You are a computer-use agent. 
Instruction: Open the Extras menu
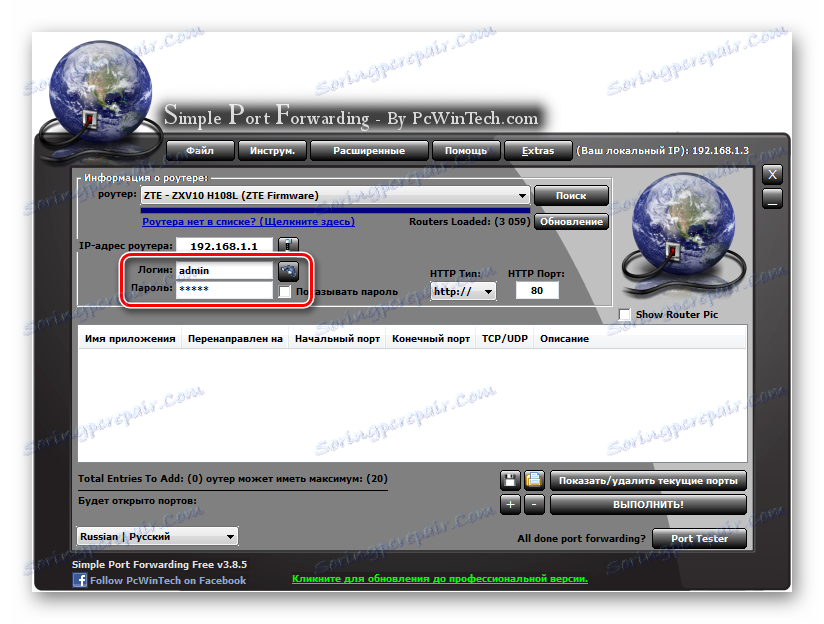tap(538, 150)
